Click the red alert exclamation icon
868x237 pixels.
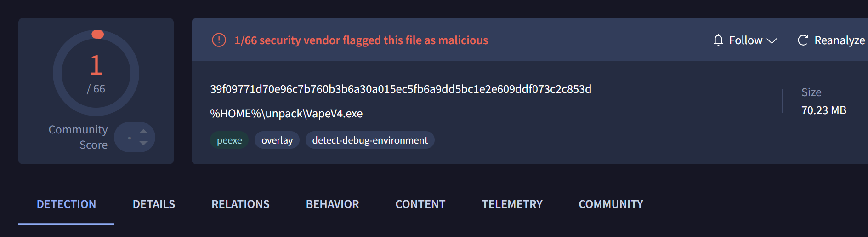click(219, 40)
